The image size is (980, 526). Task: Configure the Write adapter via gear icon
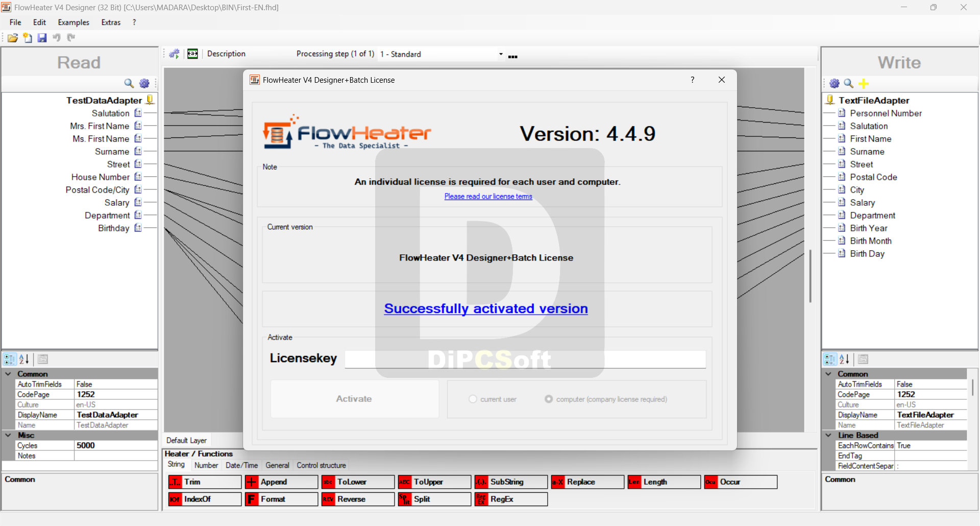click(835, 83)
